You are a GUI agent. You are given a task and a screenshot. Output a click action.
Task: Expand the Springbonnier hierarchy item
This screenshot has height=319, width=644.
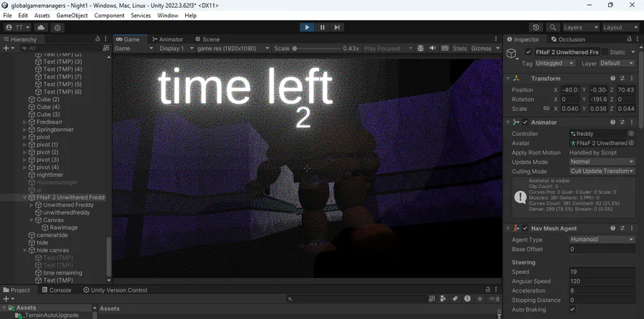click(24, 129)
